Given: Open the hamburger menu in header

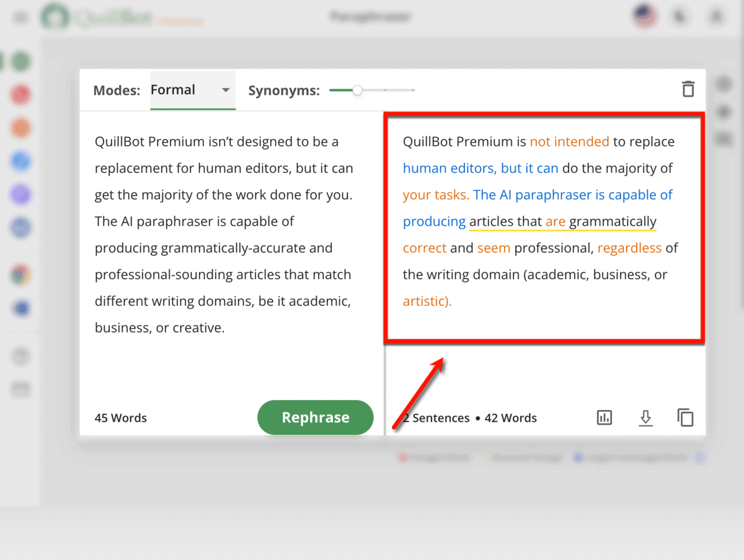Looking at the screenshot, I should coord(21,17).
